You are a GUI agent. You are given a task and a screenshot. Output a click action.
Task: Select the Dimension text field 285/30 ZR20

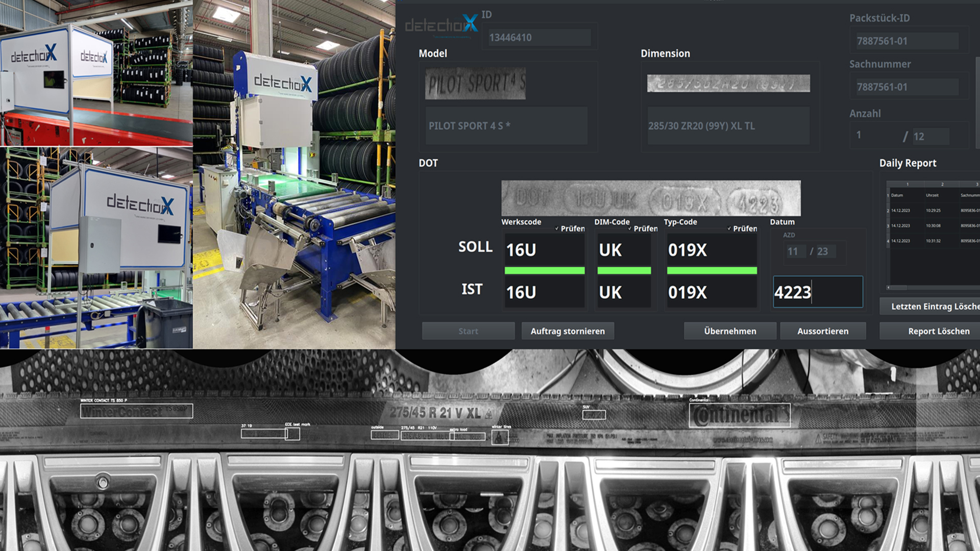(x=728, y=126)
